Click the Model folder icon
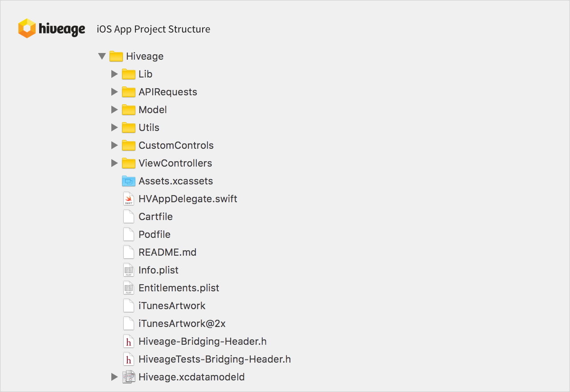Image resolution: width=570 pixels, height=392 pixels. [x=129, y=110]
